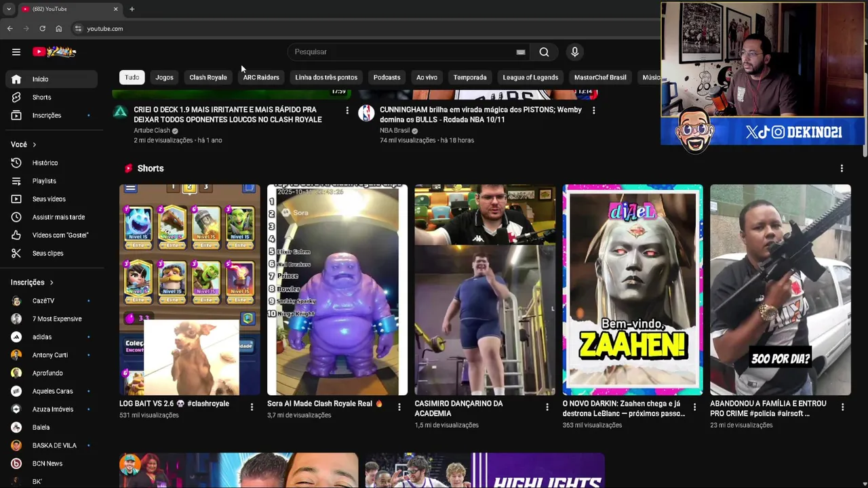Open the tab search dropdown arrow
This screenshot has height=488, width=868.
(x=8, y=9)
